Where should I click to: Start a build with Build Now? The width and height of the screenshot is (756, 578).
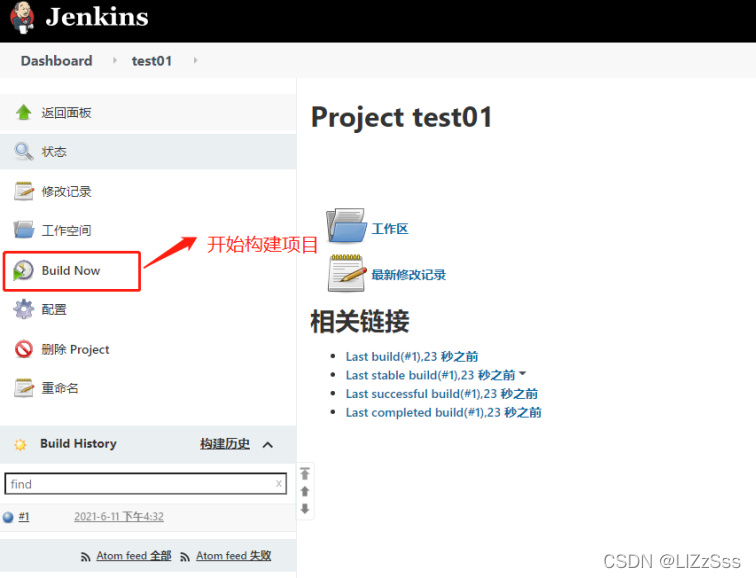(71, 270)
